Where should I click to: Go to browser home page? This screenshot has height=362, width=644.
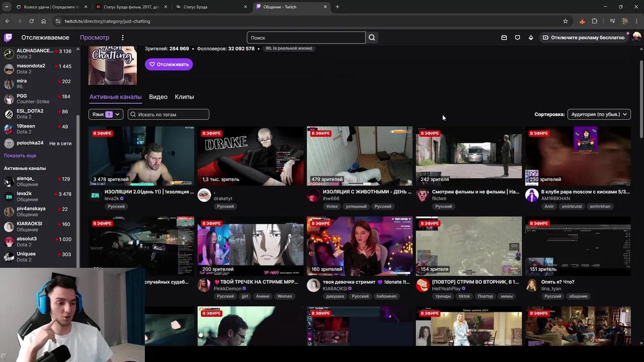43,21
